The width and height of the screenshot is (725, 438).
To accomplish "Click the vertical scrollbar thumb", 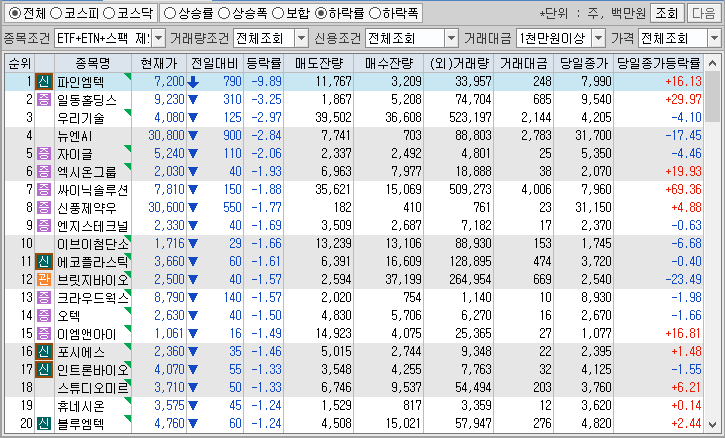I will (713, 96).
